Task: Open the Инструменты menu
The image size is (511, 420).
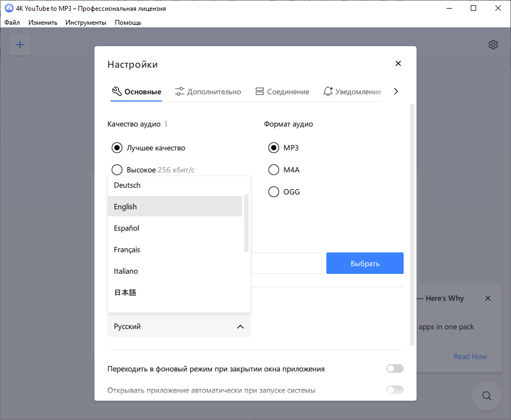Action: click(86, 23)
